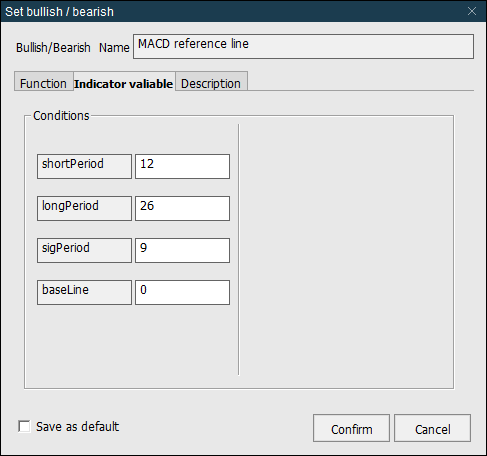Select the baseLine label box

coord(84,292)
